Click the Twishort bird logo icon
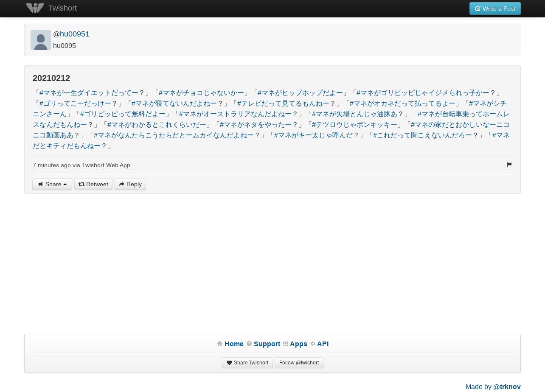Viewport: 545px width, 392px height. (x=35, y=8)
